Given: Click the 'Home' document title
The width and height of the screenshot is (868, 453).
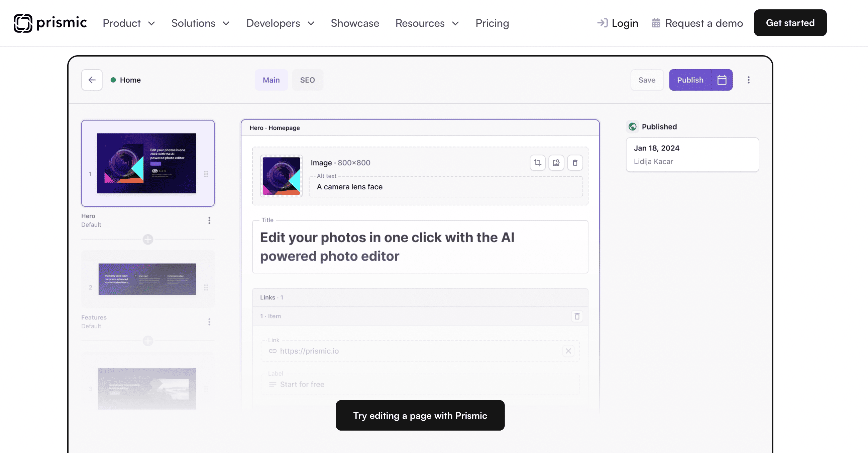Looking at the screenshot, I should click(x=130, y=80).
